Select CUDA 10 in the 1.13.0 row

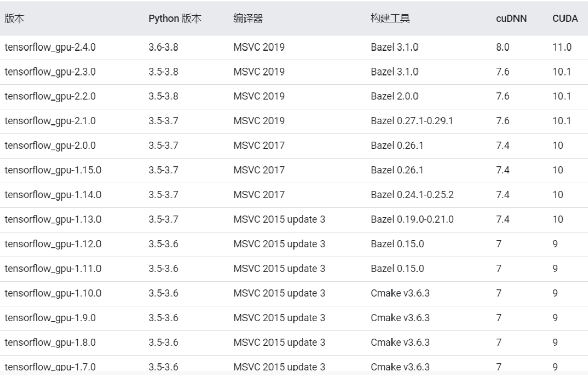click(x=558, y=219)
